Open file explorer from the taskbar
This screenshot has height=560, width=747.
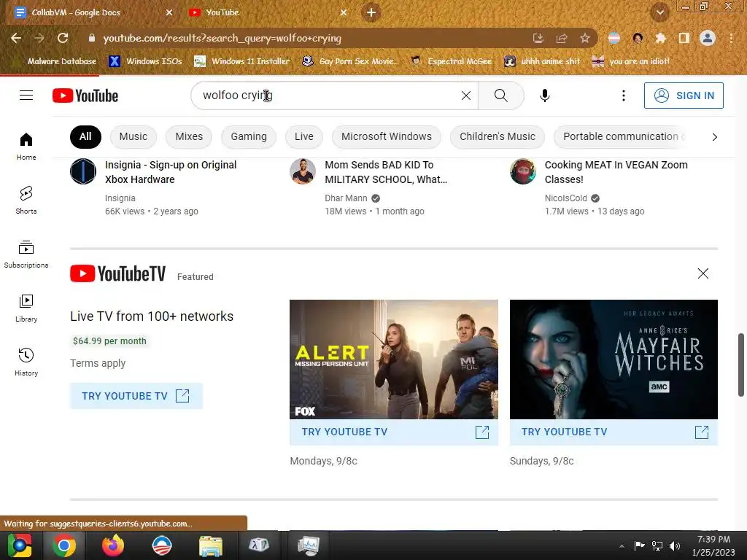211,545
